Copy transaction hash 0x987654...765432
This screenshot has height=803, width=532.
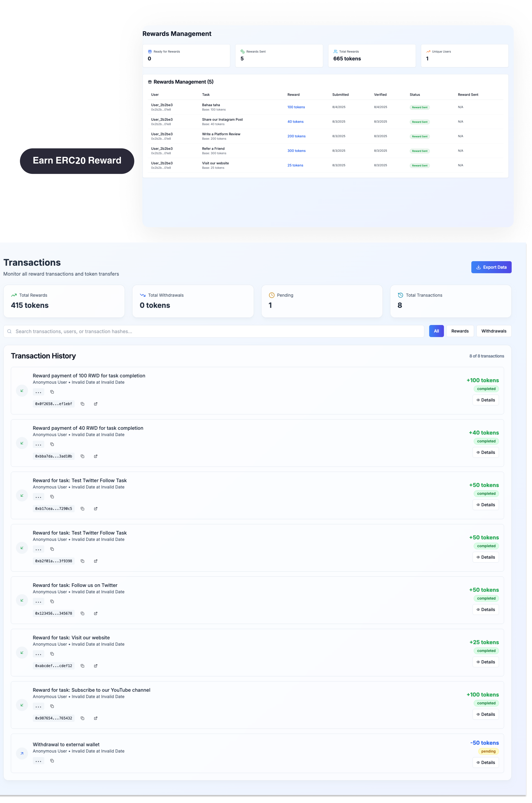click(x=82, y=718)
